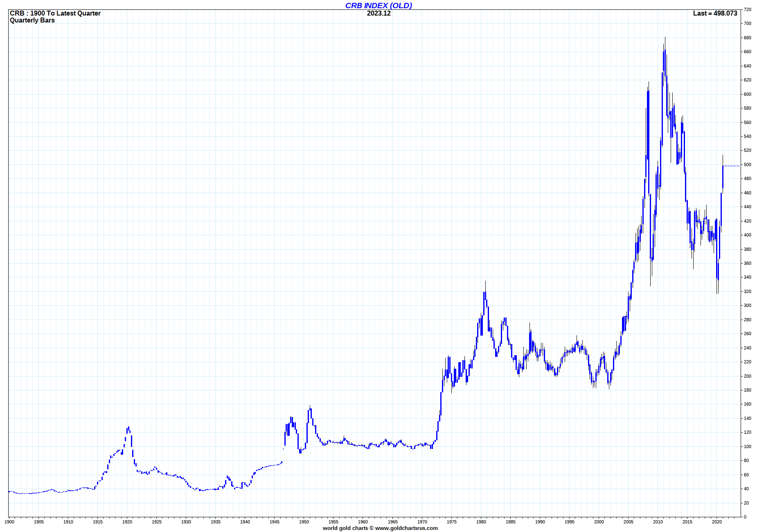Click y-axis value 560
Viewport: 757px width, 532px height.
tap(748, 122)
